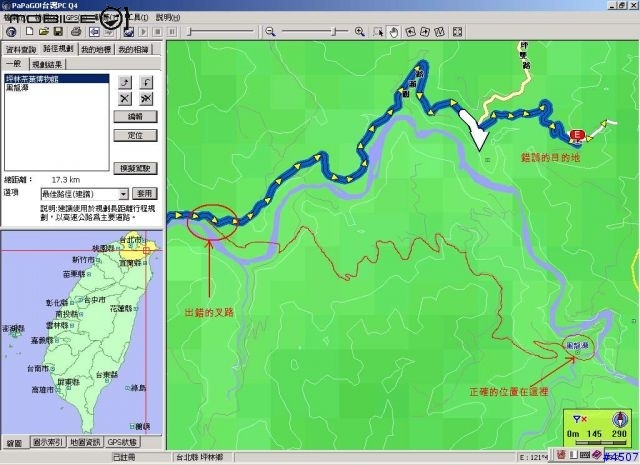Move the waypoint down with the curved arrow icon

(146, 83)
